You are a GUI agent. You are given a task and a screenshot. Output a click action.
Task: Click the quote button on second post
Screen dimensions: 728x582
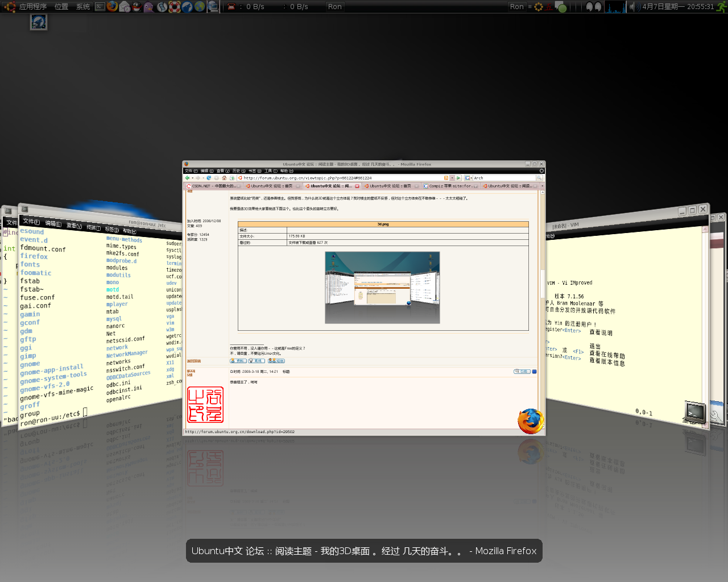coord(522,371)
